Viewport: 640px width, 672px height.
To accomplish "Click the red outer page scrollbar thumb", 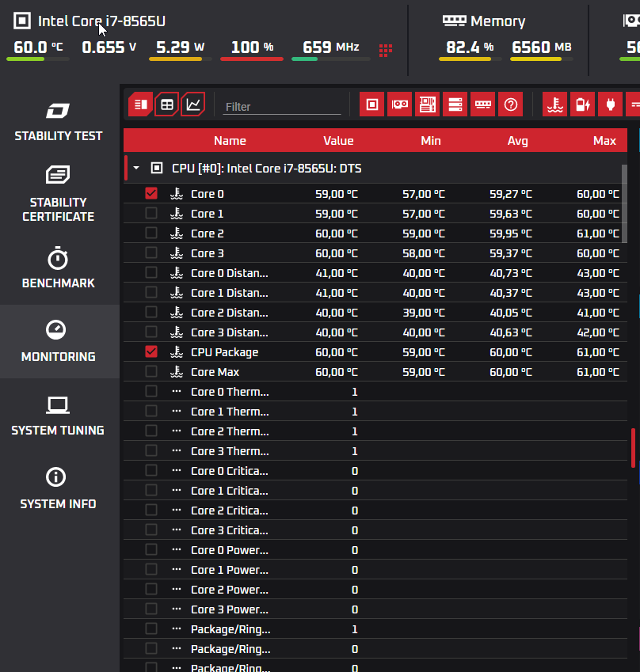I will (633, 448).
